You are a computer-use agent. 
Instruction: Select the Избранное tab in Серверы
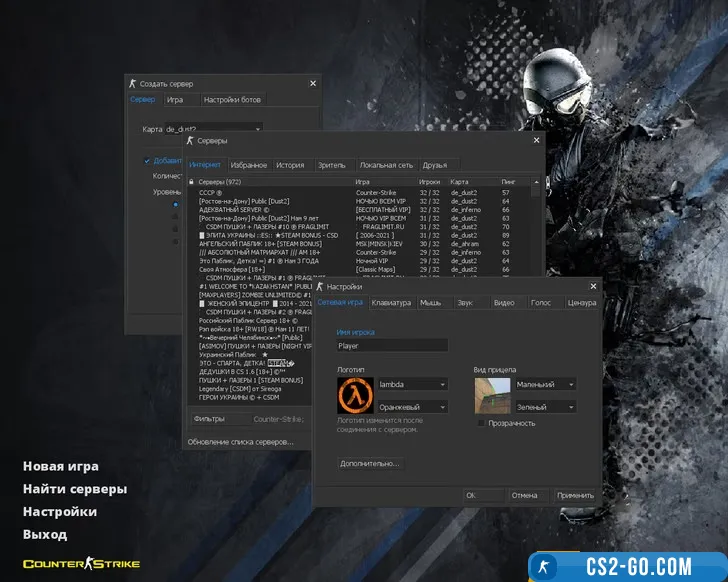pyautogui.click(x=248, y=165)
